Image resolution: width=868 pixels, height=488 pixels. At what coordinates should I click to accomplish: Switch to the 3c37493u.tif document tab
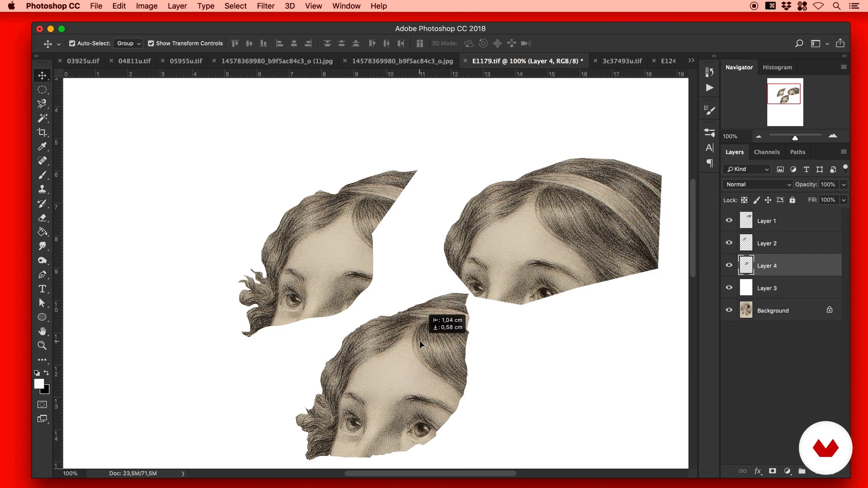(622, 61)
